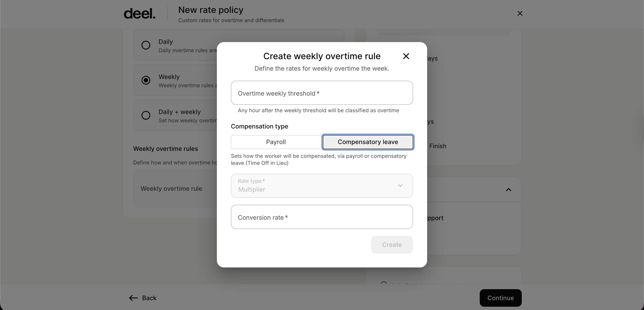The height and width of the screenshot is (310, 644).
Task: Click the Finish step in sidebar
Action: pos(437,146)
